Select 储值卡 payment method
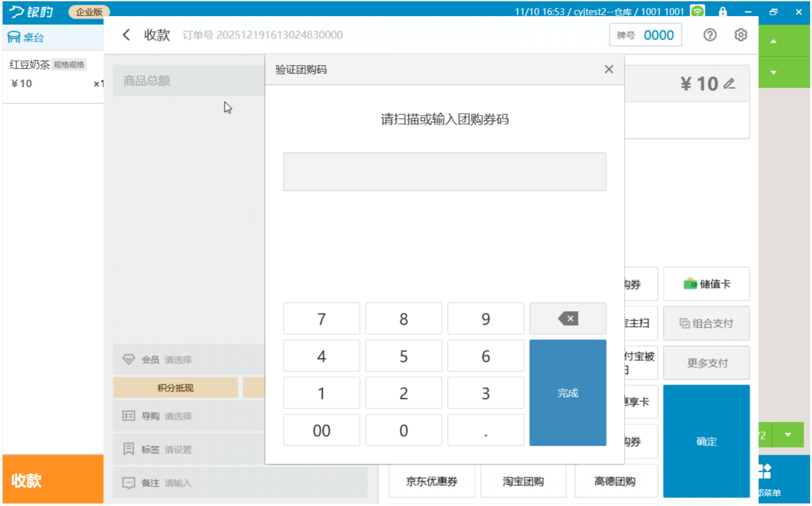This screenshot has height=506, width=812. pyautogui.click(x=706, y=284)
